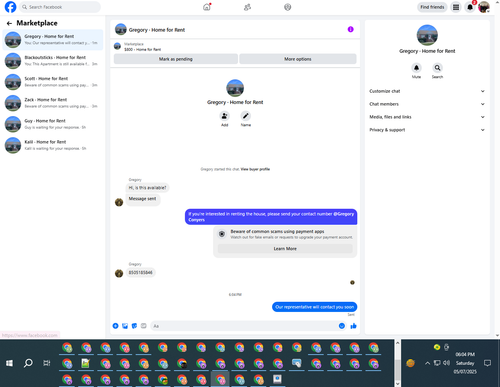Choose a sticker icon
Screen dimensions: 500x387
tap(134, 326)
